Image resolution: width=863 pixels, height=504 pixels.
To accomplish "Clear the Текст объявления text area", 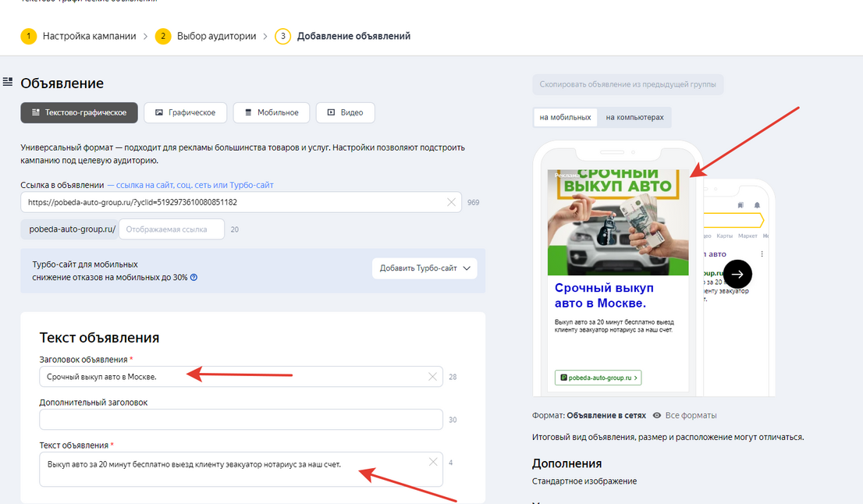I will 433,462.
